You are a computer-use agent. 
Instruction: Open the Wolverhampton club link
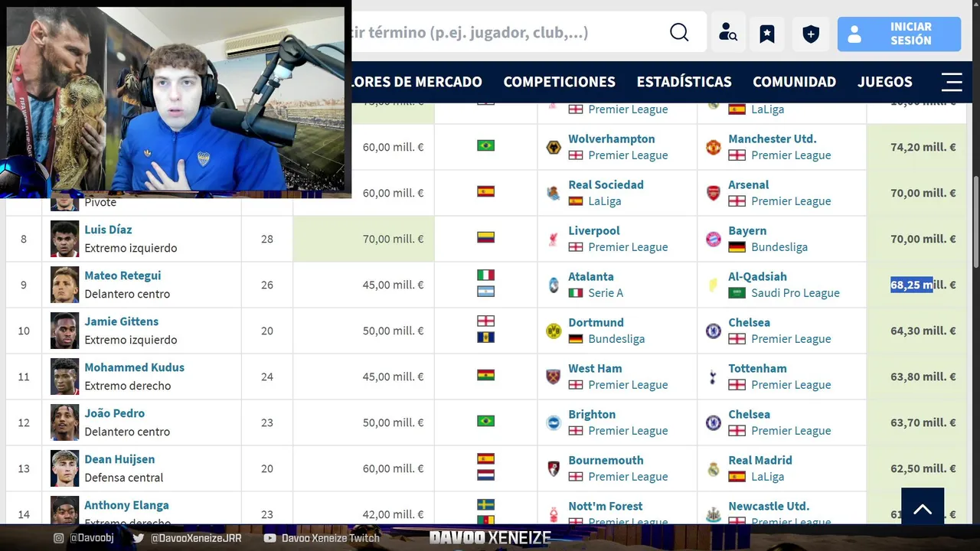pyautogui.click(x=612, y=139)
